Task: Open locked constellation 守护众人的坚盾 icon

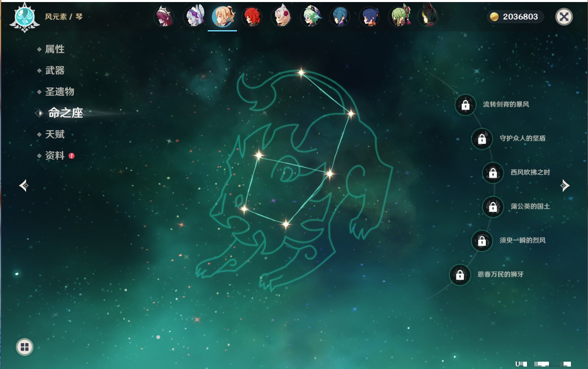Action: click(x=482, y=139)
